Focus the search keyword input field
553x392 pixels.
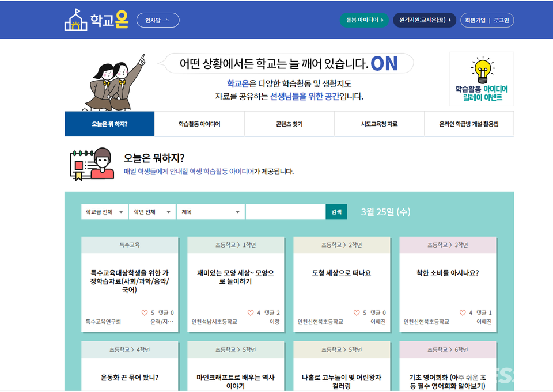(285, 212)
